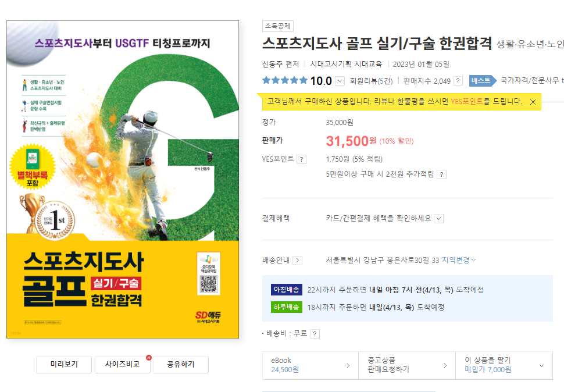Open the 추가적립 help question mark icon
564x392 pixels.
point(441,174)
